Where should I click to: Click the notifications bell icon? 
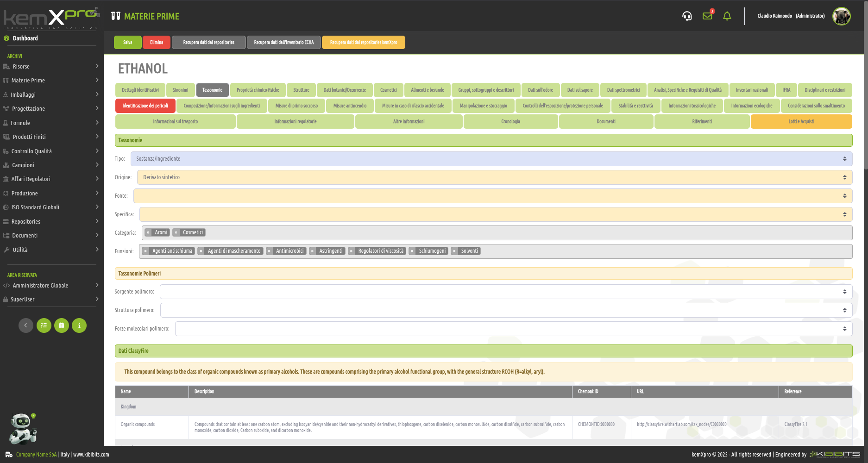727,16
